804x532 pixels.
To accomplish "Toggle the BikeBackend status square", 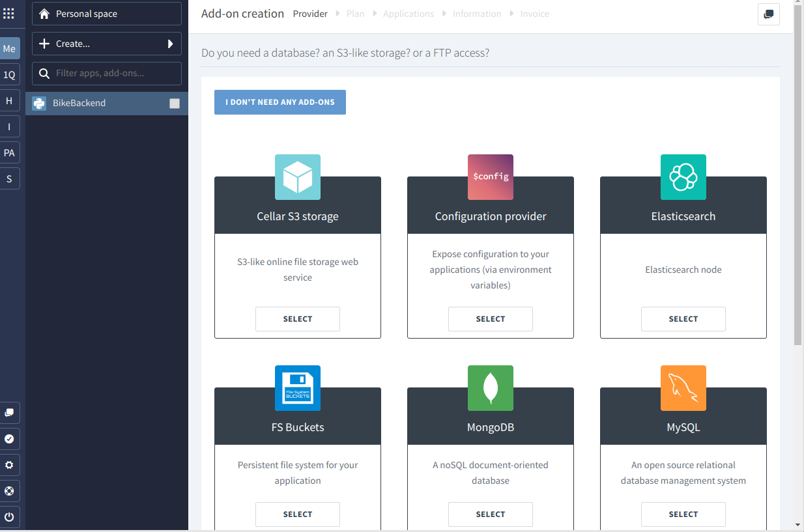I will [175, 103].
